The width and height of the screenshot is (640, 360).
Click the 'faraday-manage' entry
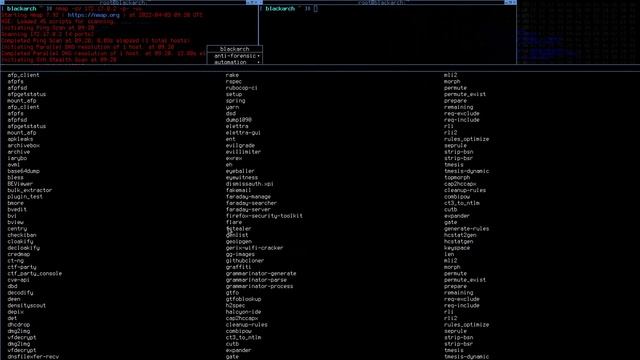click(248, 197)
